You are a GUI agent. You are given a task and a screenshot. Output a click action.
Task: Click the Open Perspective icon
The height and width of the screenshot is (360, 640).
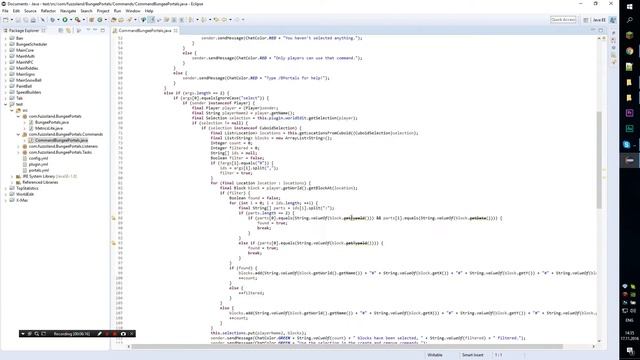586,20
